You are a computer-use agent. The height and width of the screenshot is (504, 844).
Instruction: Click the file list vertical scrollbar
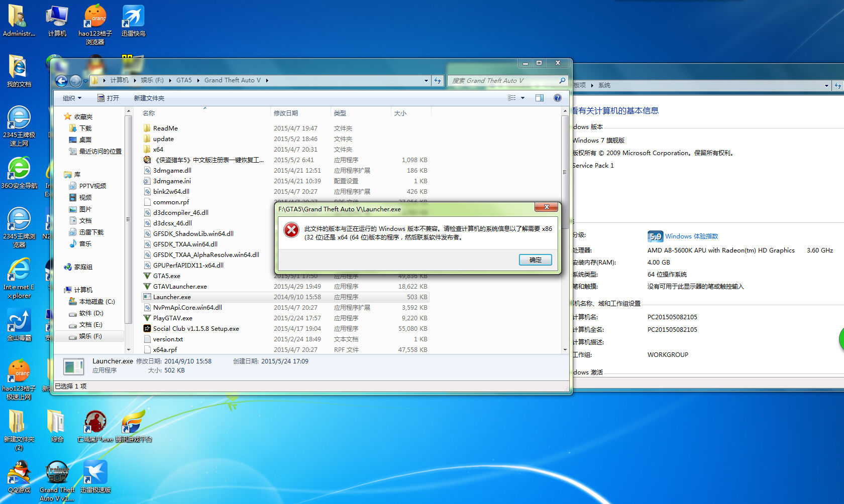click(x=565, y=172)
